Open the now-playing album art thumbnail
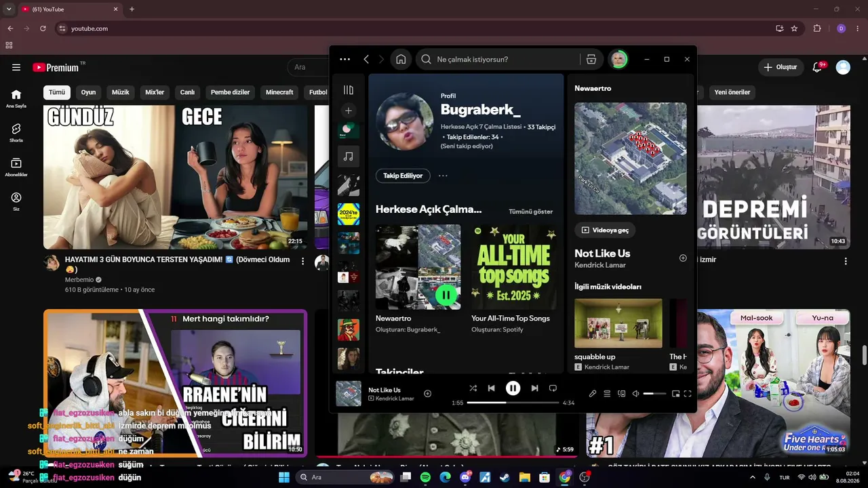The image size is (868, 488). point(349,393)
